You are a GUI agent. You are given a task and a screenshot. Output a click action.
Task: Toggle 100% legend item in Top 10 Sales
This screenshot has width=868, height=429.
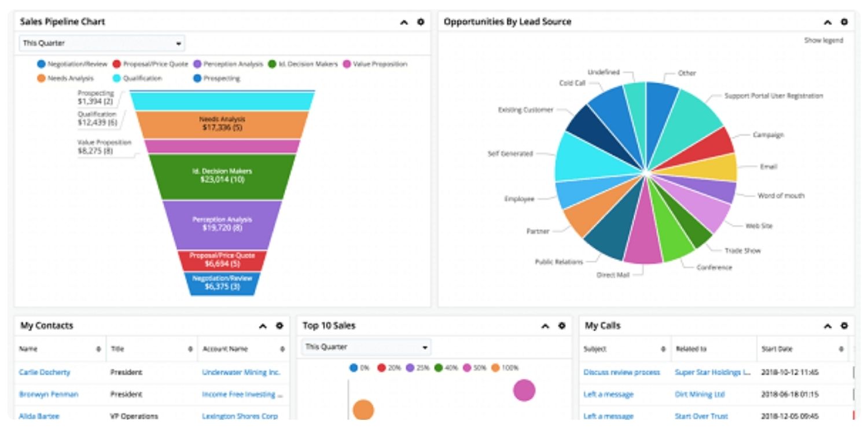tap(505, 368)
